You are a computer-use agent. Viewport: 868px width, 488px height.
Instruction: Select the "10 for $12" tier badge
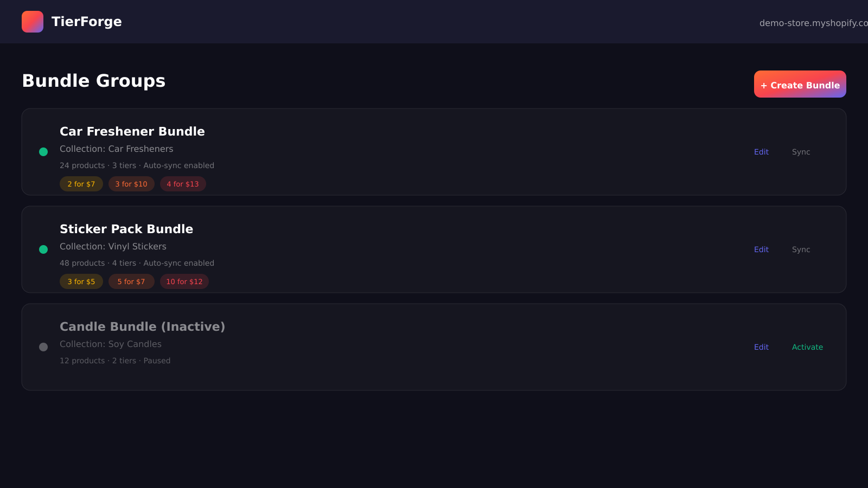[184, 281]
